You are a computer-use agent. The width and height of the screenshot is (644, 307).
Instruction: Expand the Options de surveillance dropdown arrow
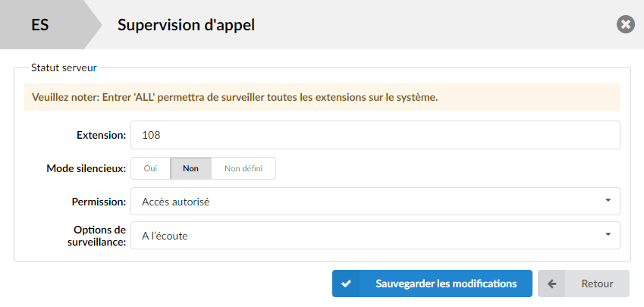pyautogui.click(x=608, y=234)
